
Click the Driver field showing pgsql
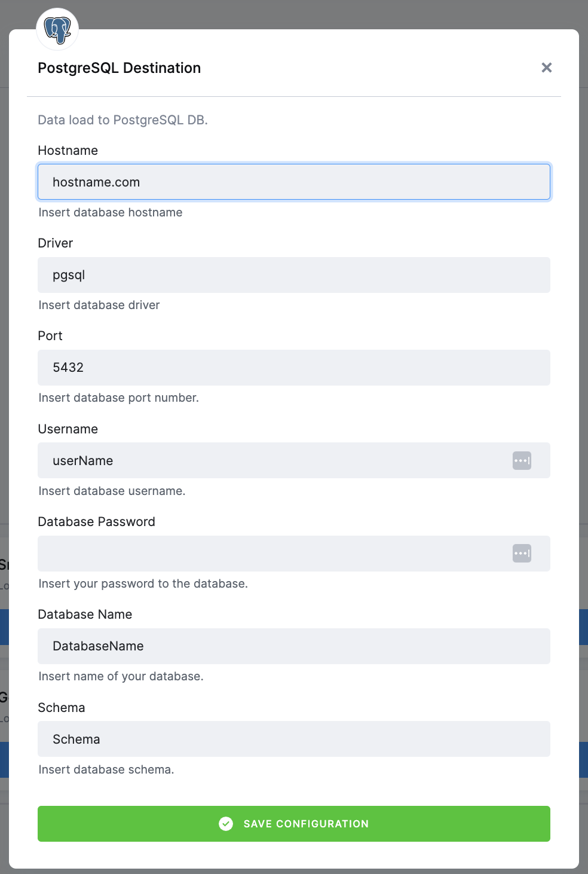[x=294, y=275]
